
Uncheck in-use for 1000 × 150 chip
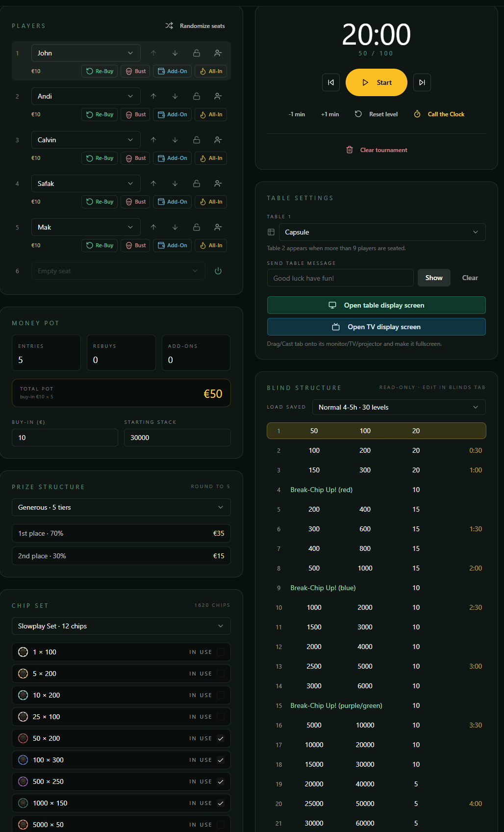221,803
